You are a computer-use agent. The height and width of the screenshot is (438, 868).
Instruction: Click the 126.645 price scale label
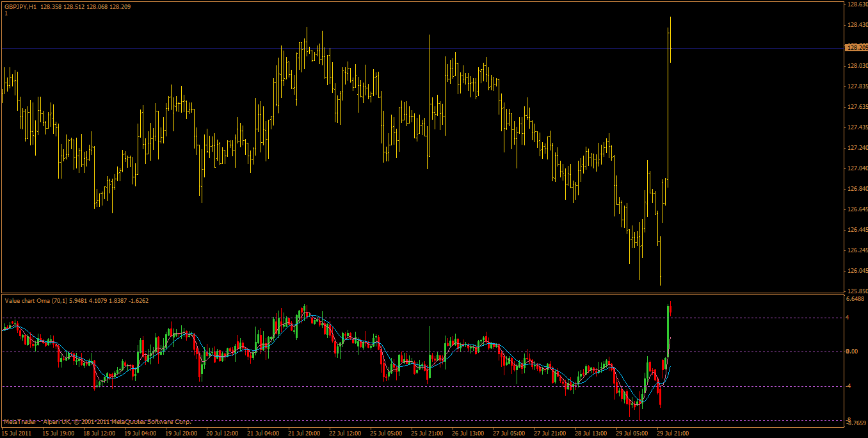coord(856,209)
